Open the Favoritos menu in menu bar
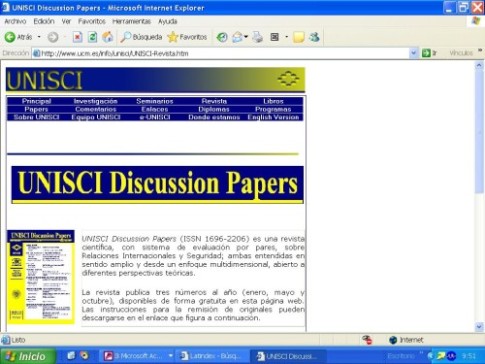This screenshot has width=485, height=364. point(92,21)
